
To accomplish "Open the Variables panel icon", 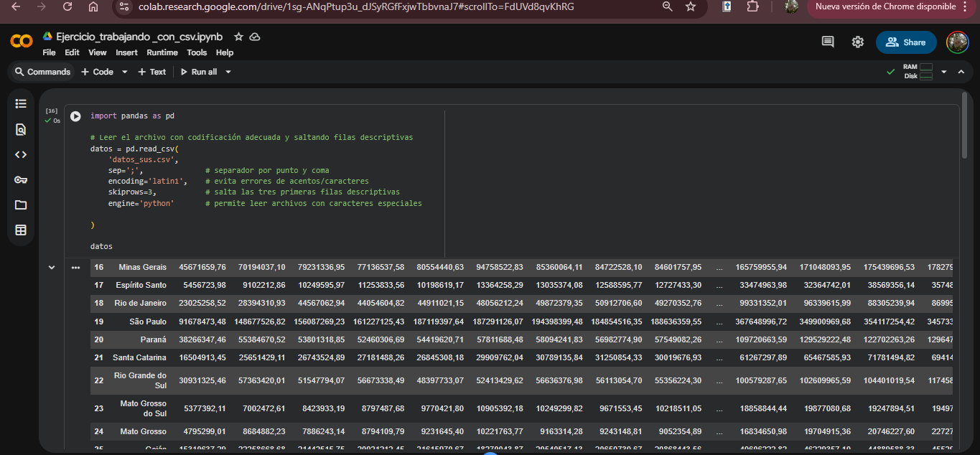I will [21, 154].
